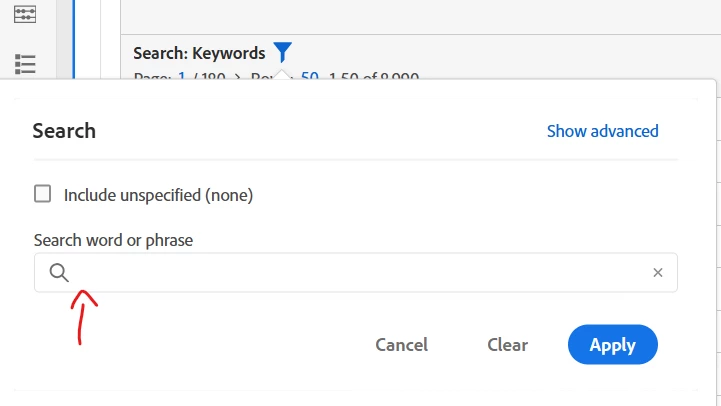Screen dimensions: 721x406
Task: Expand options via Show advanced
Action: pos(602,131)
